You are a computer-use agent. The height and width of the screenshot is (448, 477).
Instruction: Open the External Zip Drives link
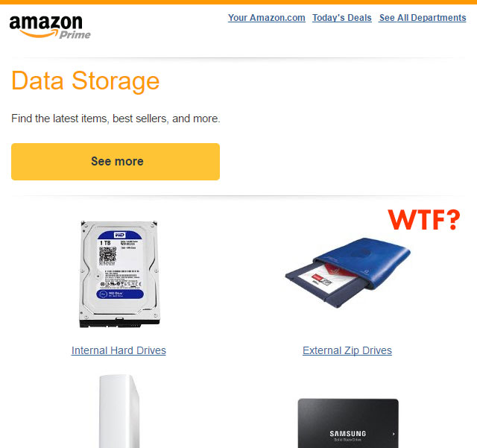(x=347, y=350)
